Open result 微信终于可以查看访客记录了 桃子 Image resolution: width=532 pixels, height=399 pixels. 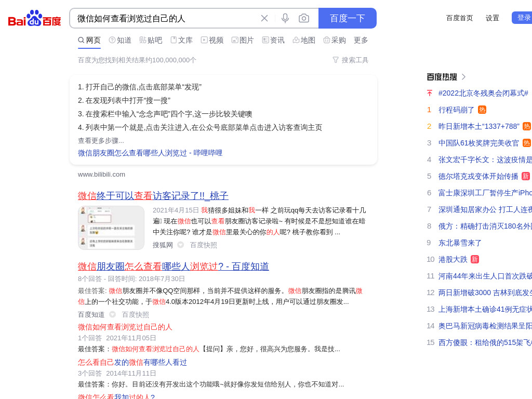153,196
